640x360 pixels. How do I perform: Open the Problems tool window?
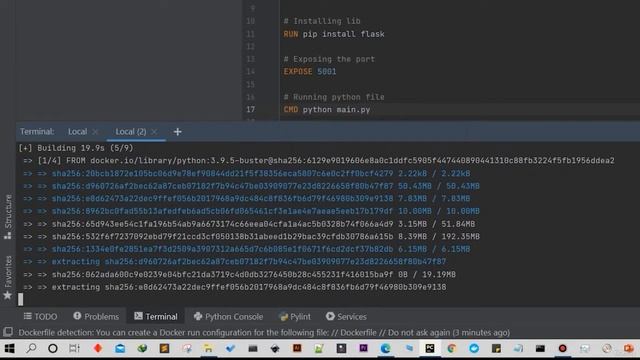[96, 316]
